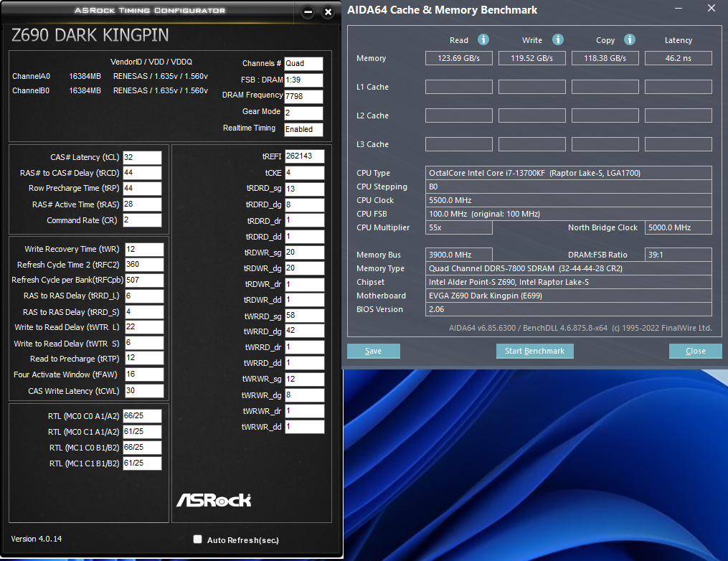The image size is (728, 561).
Task: Click the tRFCpb value 507 field
Action: point(144,280)
